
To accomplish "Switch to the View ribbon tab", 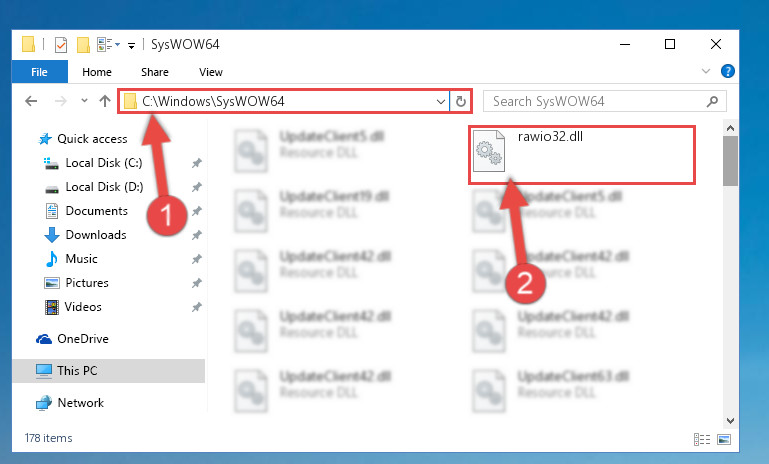I will click(211, 72).
